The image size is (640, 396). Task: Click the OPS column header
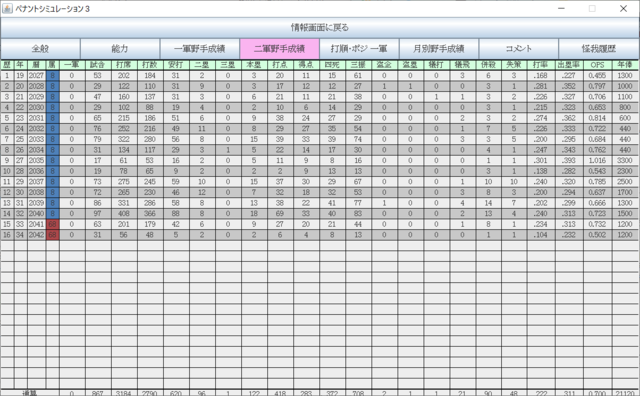coord(598,65)
